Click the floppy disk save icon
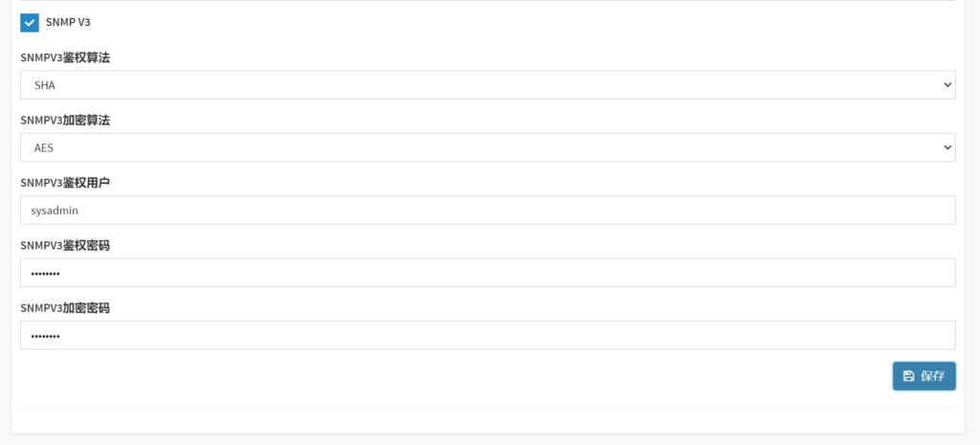980x445 pixels. tap(908, 376)
